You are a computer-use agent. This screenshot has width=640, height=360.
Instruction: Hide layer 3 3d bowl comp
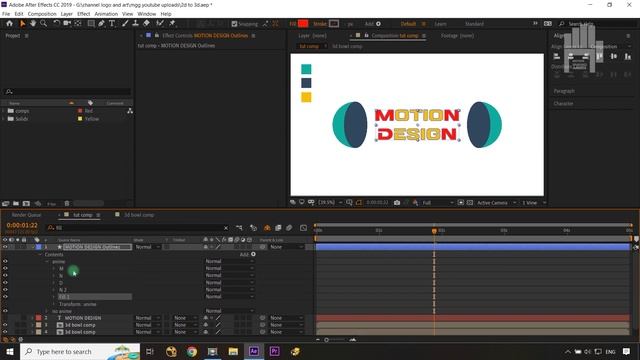point(5,325)
